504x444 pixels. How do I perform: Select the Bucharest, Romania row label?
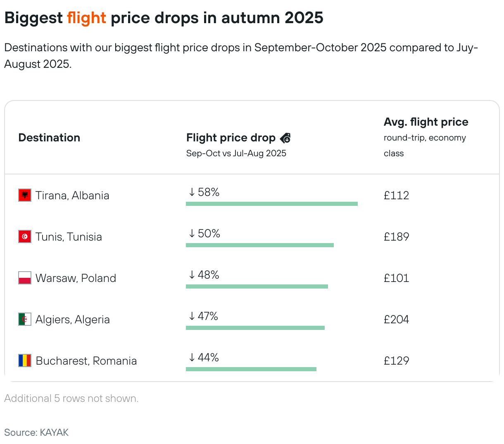pos(86,361)
